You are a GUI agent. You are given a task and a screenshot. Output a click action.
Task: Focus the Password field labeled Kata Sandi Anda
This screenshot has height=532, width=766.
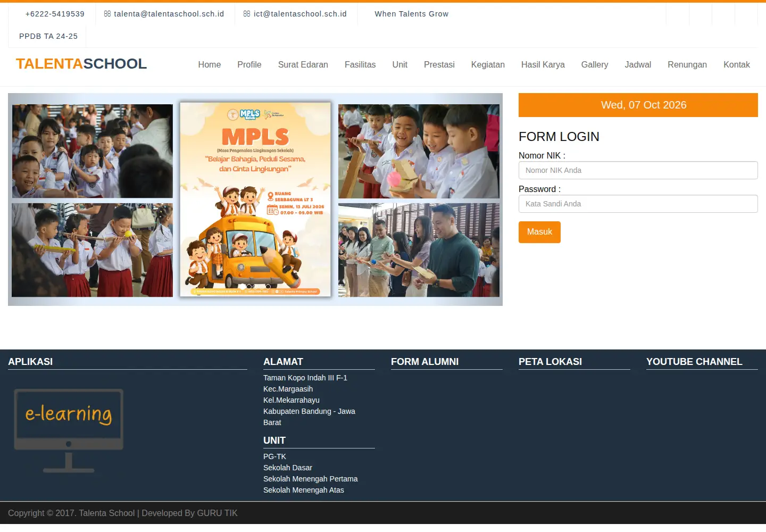coord(638,204)
